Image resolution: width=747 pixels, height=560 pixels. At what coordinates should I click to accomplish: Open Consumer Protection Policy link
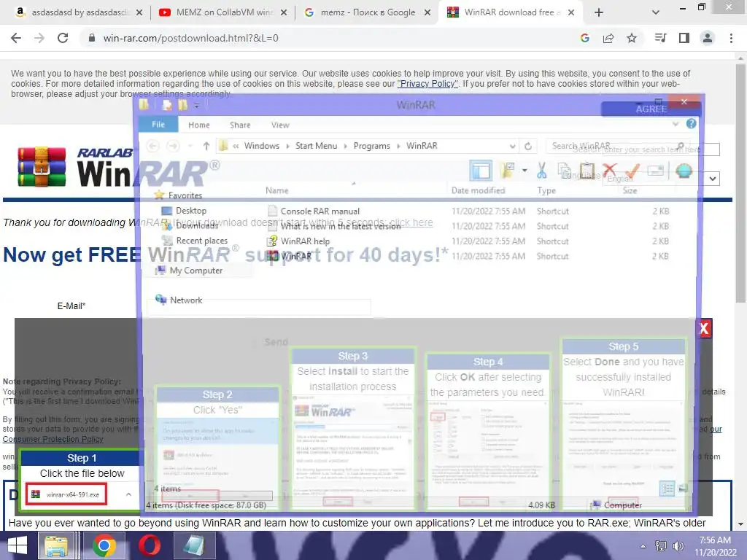pyautogui.click(x=53, y=439)
